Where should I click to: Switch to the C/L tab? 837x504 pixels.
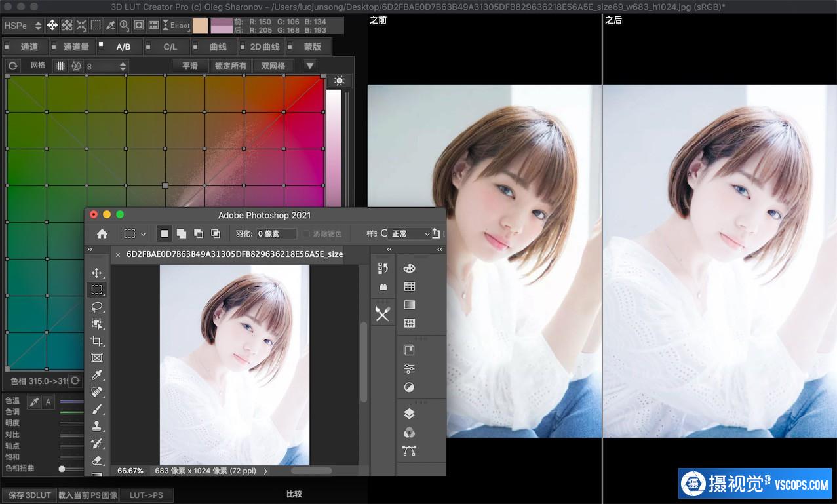[170, 47]
